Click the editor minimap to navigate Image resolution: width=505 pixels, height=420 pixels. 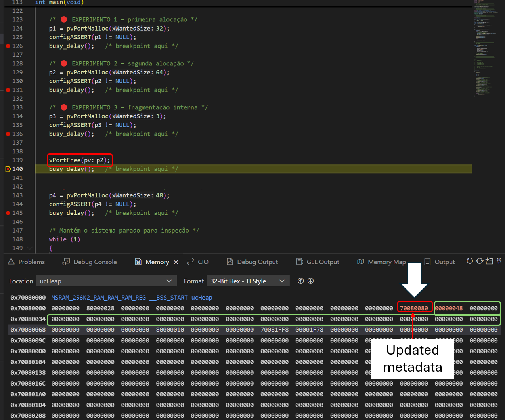click(486, 48)
